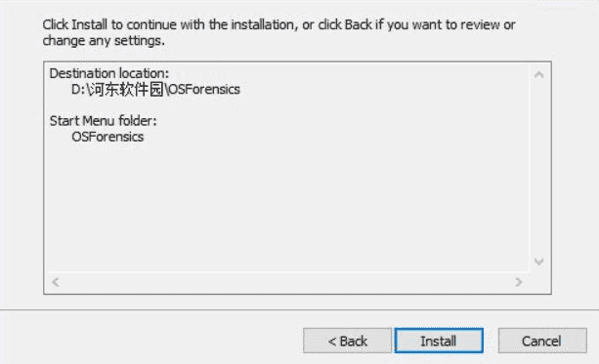The height and width of the screenshot is (364, 599).
Task: Select the "Destination location:" label line
Action: [108, 73]
